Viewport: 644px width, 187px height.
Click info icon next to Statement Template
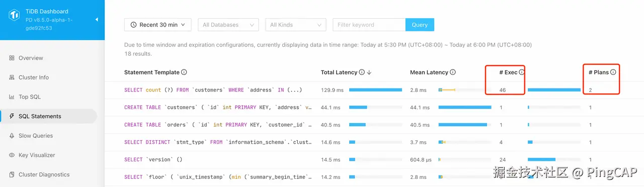click(184, 72)
